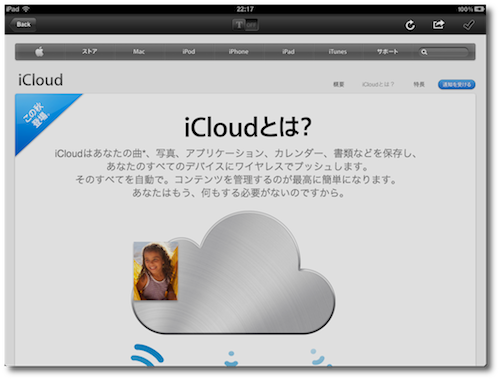Focus the Apple site search field
The height and width of the screenshot is (380, 500).
(x=444, y=52)
